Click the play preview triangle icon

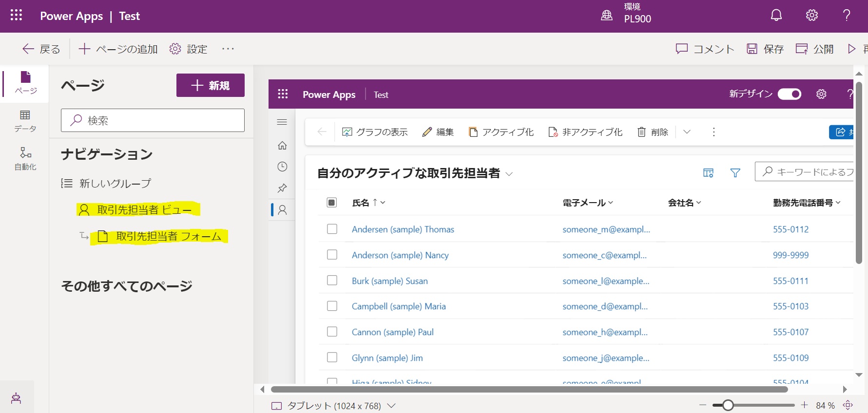point(852,49)
